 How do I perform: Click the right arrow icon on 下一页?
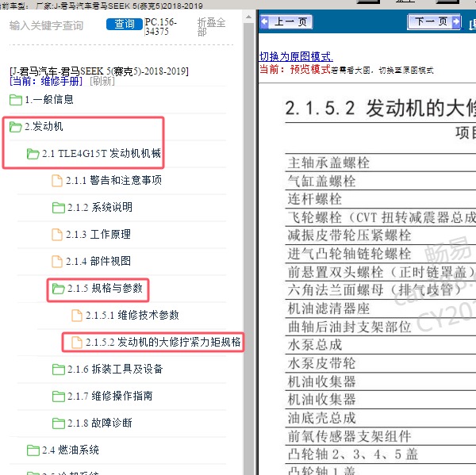click(455, 21)
